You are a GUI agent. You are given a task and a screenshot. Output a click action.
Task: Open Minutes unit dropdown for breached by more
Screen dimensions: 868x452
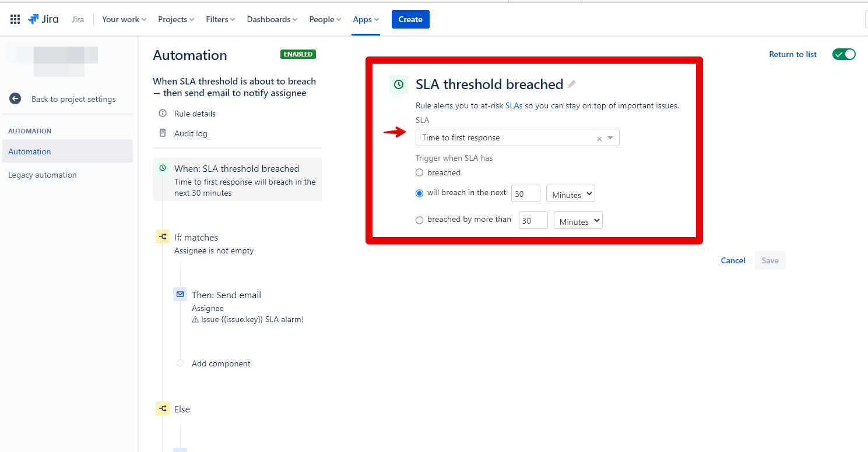click(x=578, y=221)
